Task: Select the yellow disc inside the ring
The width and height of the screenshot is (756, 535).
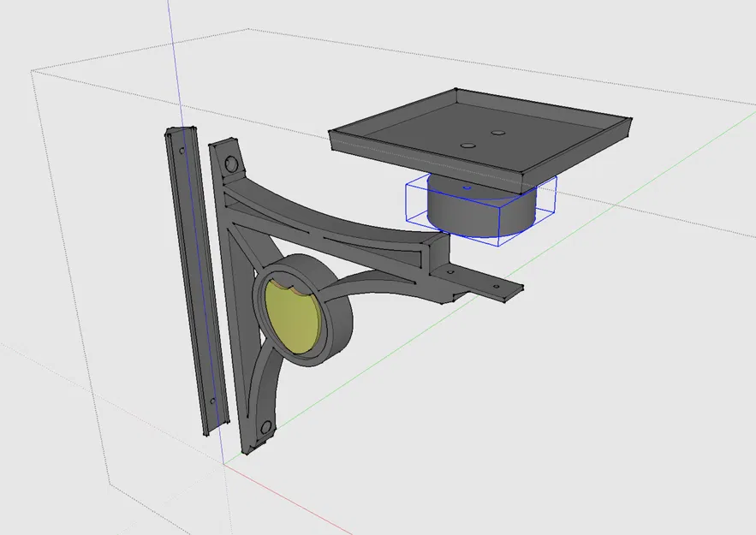Action: point(293,318)
